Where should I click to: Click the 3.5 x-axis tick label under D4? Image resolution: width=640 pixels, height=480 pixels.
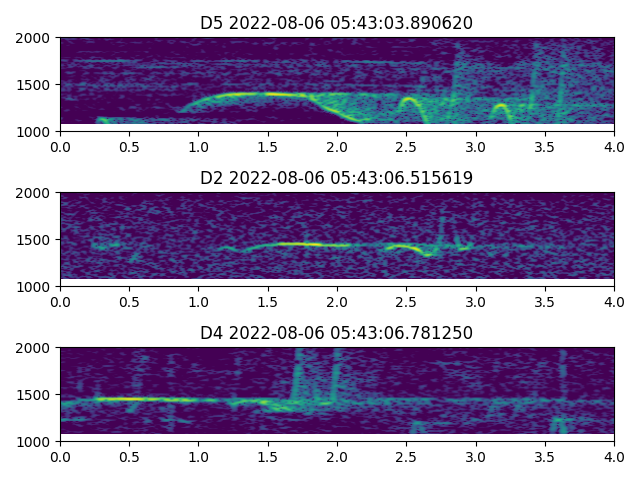pyautogui.click(x=545, y=456)
